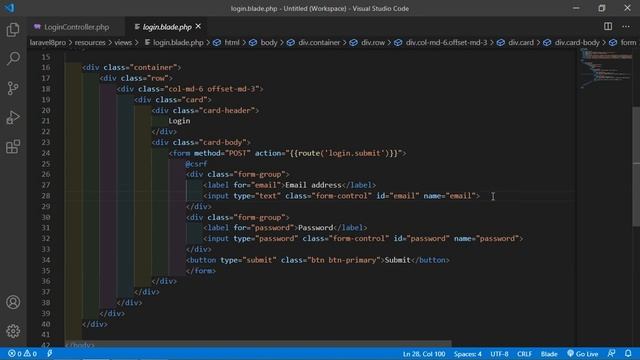Image resolution: width=640 pixels, height=360 pixels.
Task: Click the div.container breadcrumb
Action: click(314, 42)
